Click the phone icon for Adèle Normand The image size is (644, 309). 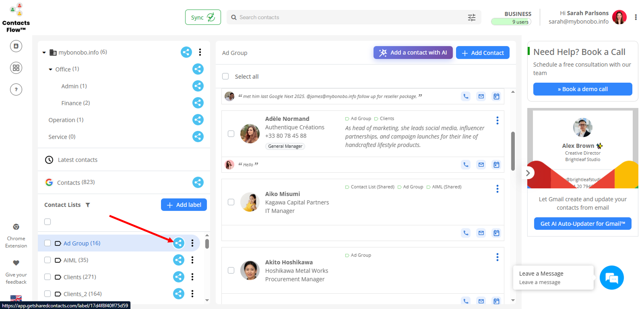click(466, 165)
